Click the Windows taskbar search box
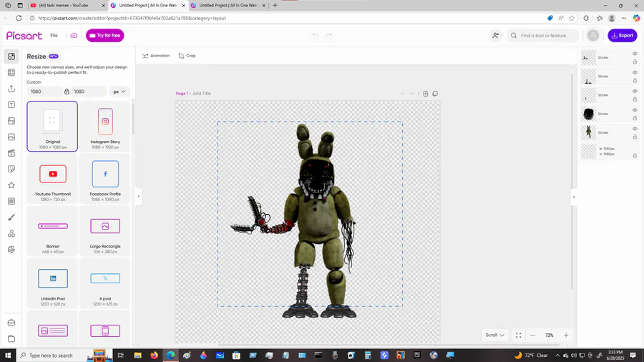644x362 pixels. 65,356
